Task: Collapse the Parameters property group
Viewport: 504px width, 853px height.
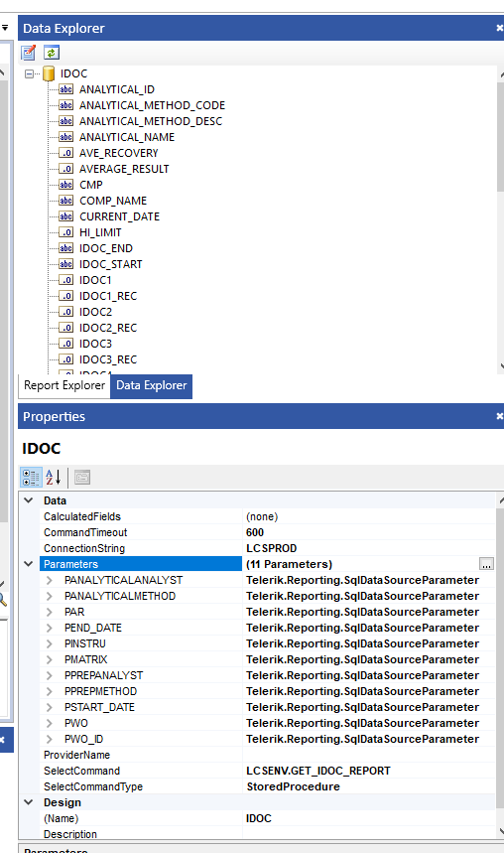Action: pos(29,564)
